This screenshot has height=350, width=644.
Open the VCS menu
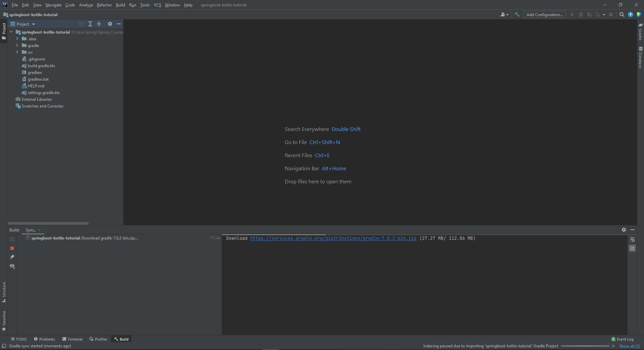[157, 5]
